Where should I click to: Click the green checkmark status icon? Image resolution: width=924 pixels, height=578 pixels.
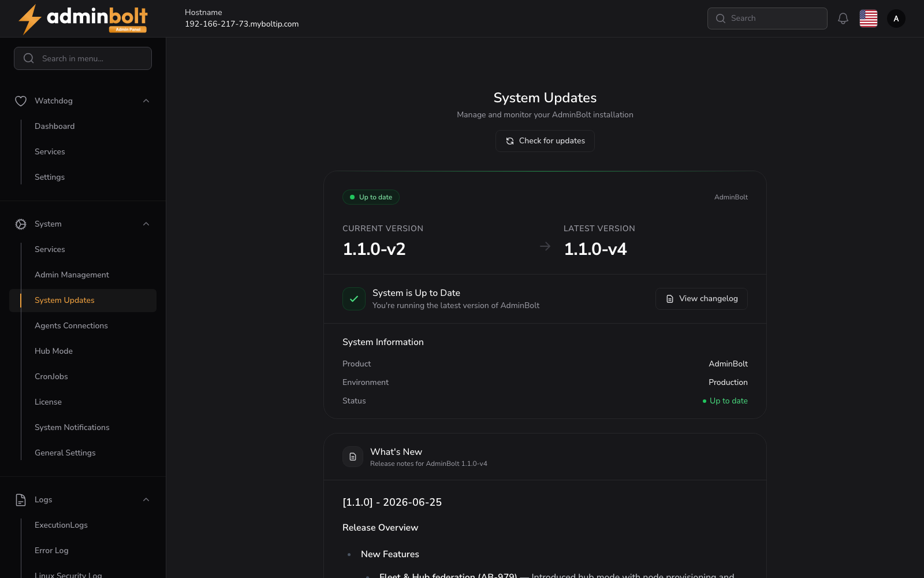point(354,299)
